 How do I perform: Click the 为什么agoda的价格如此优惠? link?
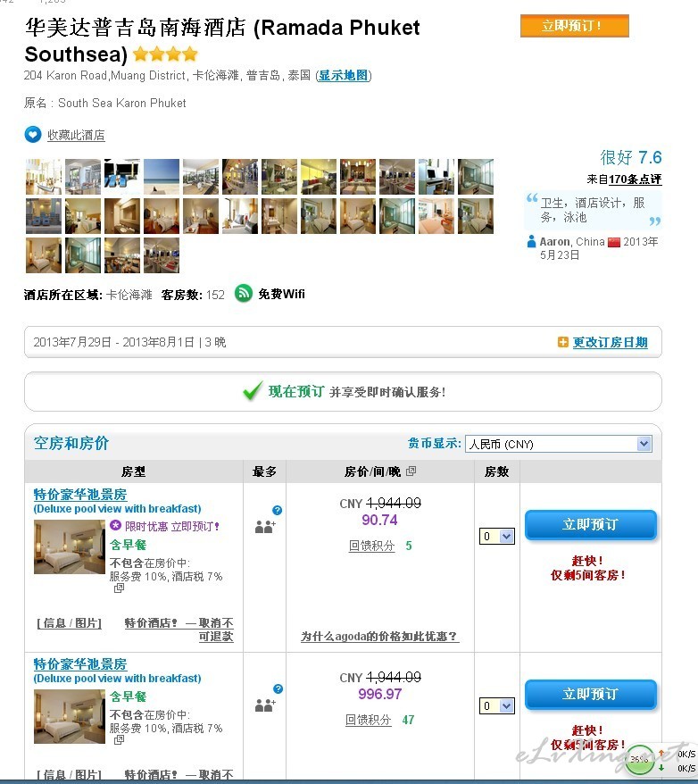tap(379, 636)
